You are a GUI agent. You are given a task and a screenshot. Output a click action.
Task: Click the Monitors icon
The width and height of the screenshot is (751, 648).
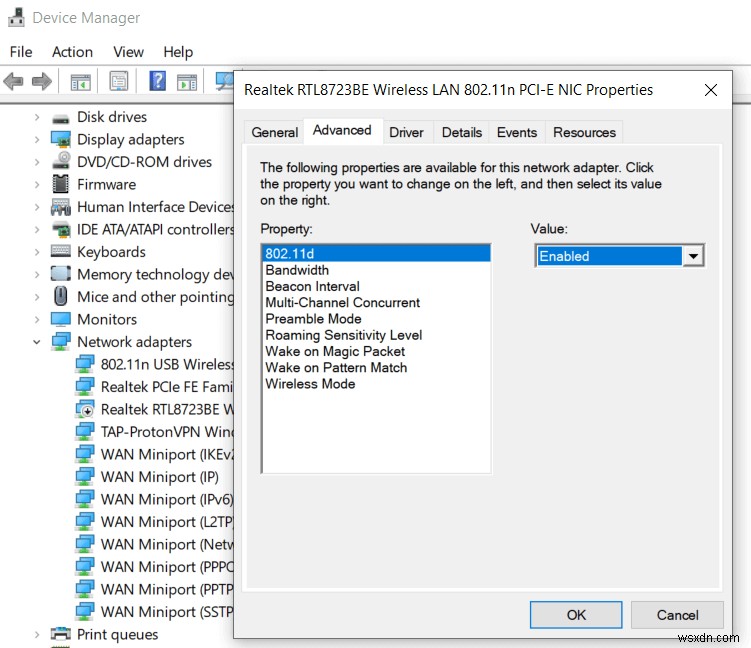61,319
